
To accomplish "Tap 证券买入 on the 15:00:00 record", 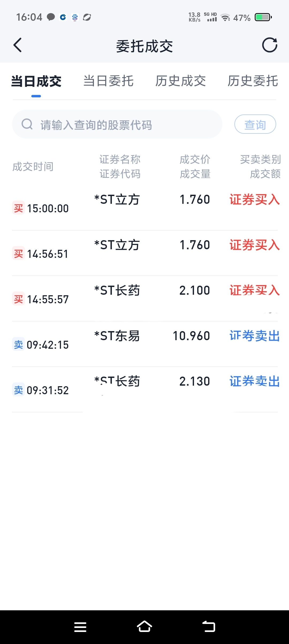I will pyautogui.click(x=254, y=200).
